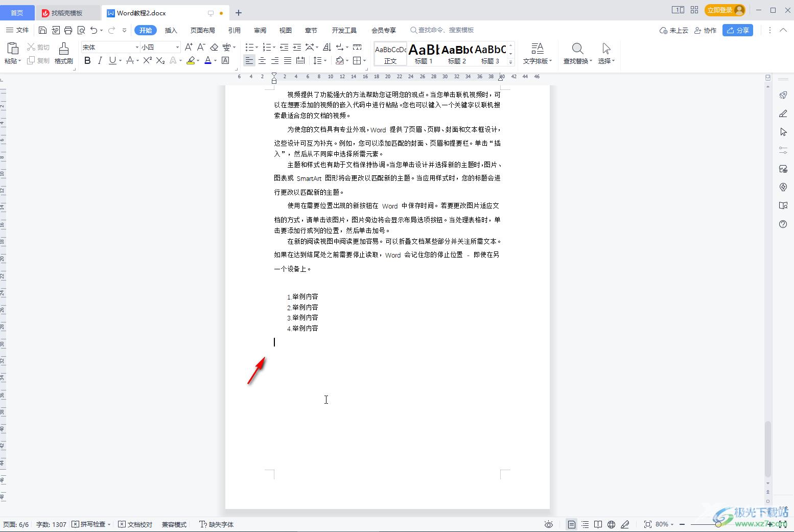
Task: Click the Print icon in quick access bar
Action: 68,30
